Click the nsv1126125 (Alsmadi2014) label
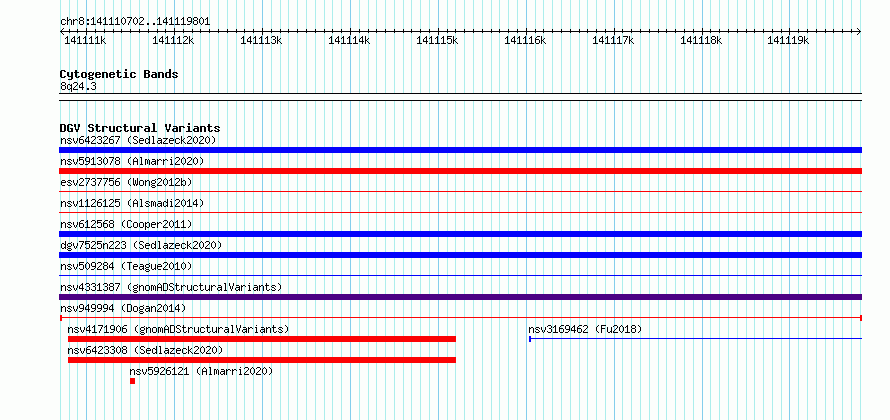 tap(132, 203)
